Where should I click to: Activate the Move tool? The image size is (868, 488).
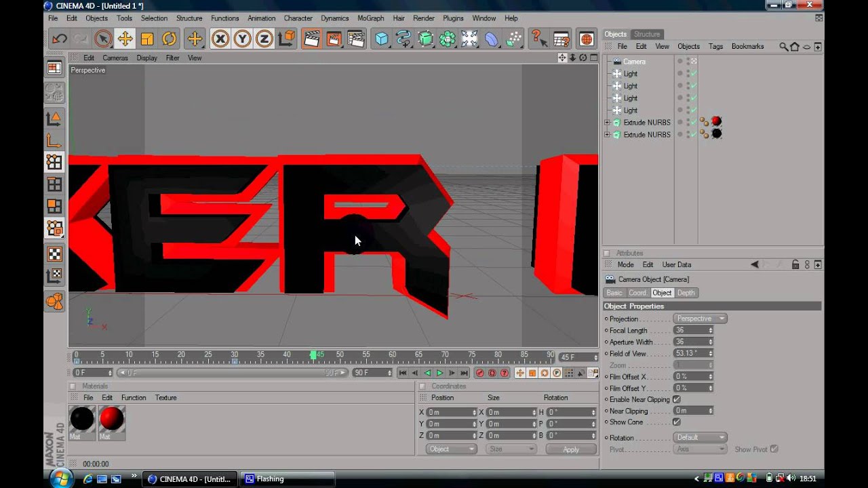click(x=125, y=39)
